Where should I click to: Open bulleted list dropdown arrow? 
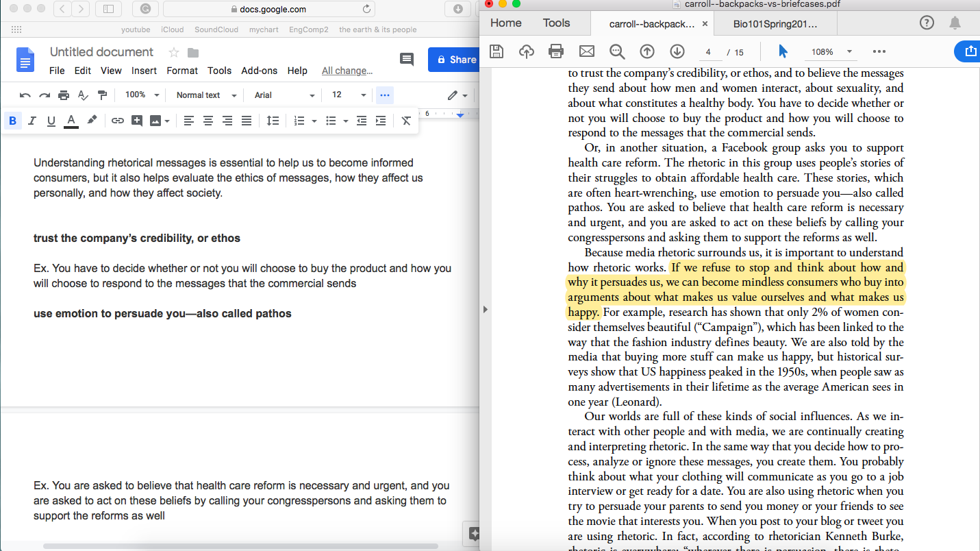coord(345,121)
